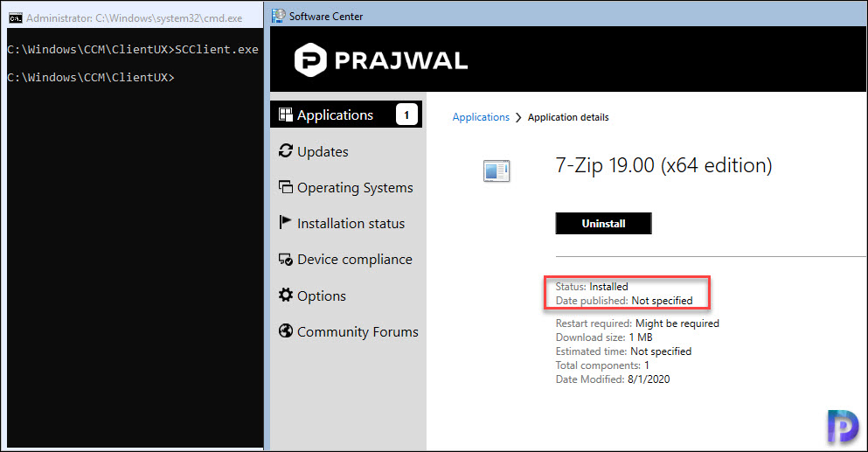Open the Updates section

323,152
